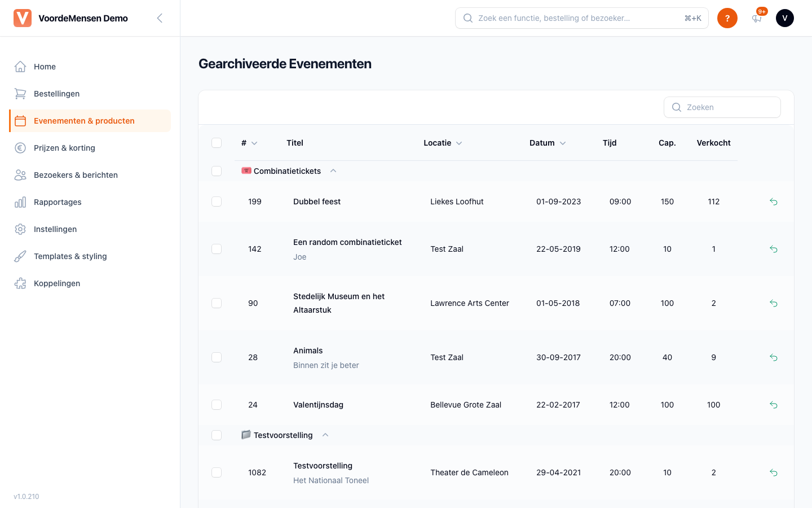
Task: Open the Animals event title
Action: (308, 351)
